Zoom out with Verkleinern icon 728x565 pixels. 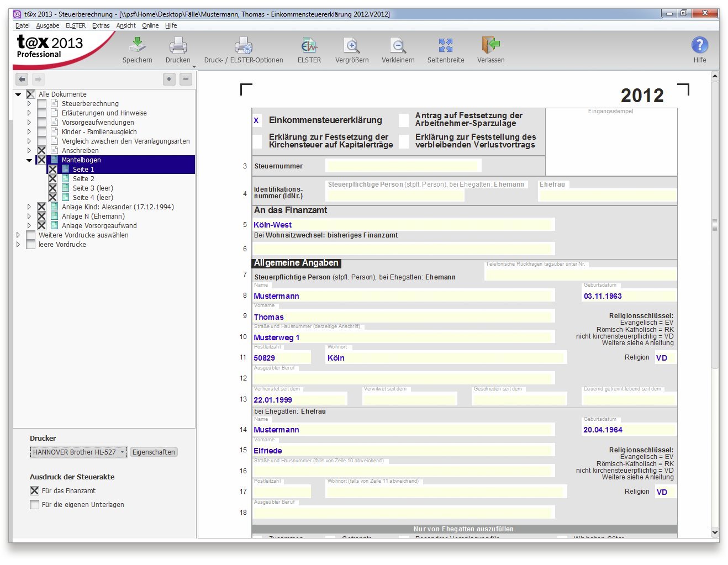point(398,45)
